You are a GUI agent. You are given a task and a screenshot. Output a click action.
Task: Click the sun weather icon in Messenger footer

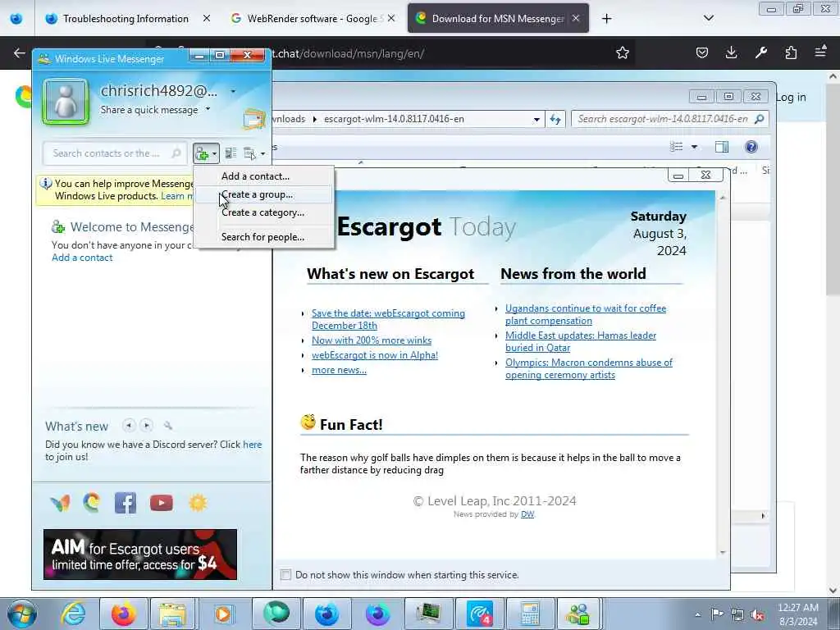point(198,503)
